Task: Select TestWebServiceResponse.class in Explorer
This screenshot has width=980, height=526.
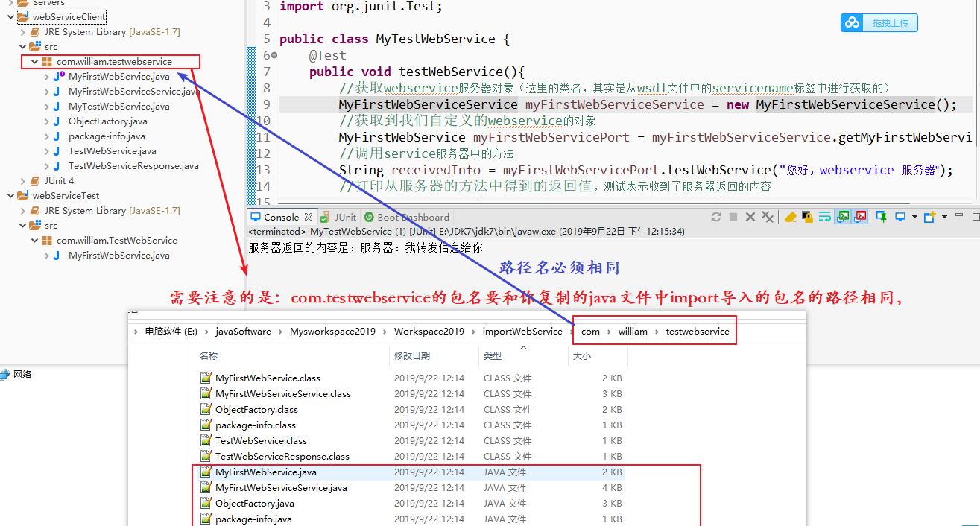Action: pos(282,456)
